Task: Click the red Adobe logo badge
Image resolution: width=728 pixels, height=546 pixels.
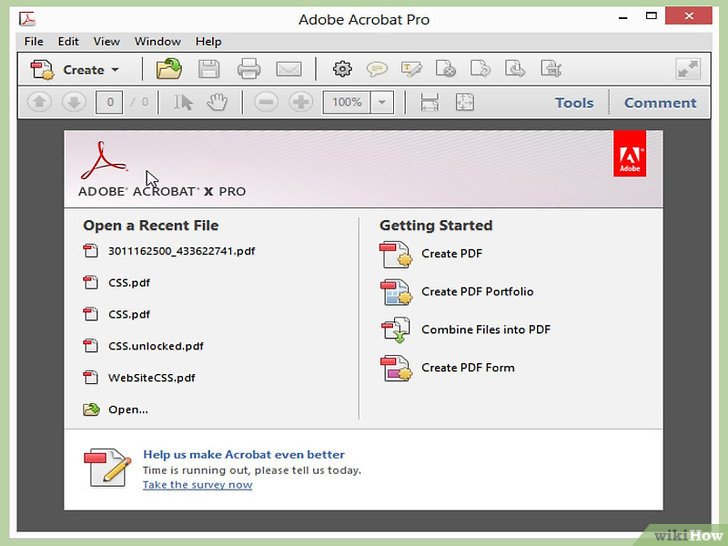Action: (x=630, y=154)
